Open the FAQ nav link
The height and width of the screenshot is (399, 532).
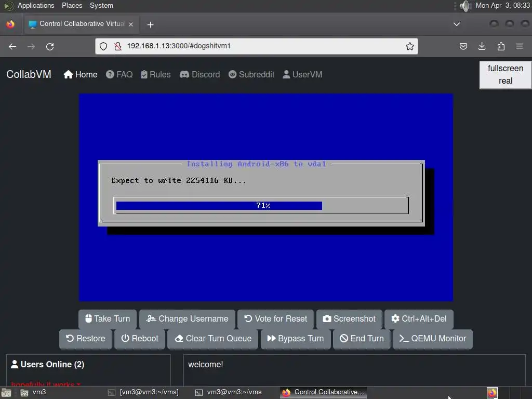click(119, 74)
